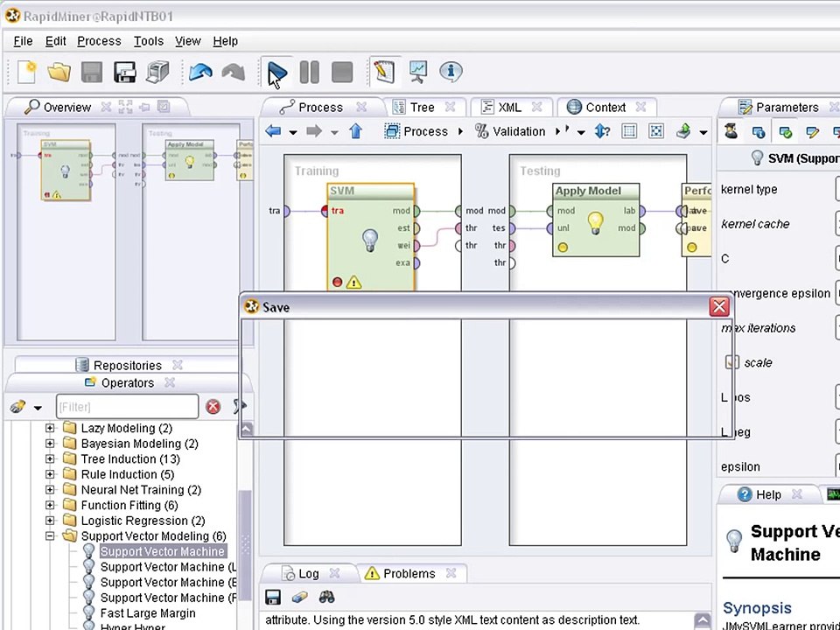The width and height of the screenshot is (840, 630).
Task: Open the View menu
Action: pos(187,41)
